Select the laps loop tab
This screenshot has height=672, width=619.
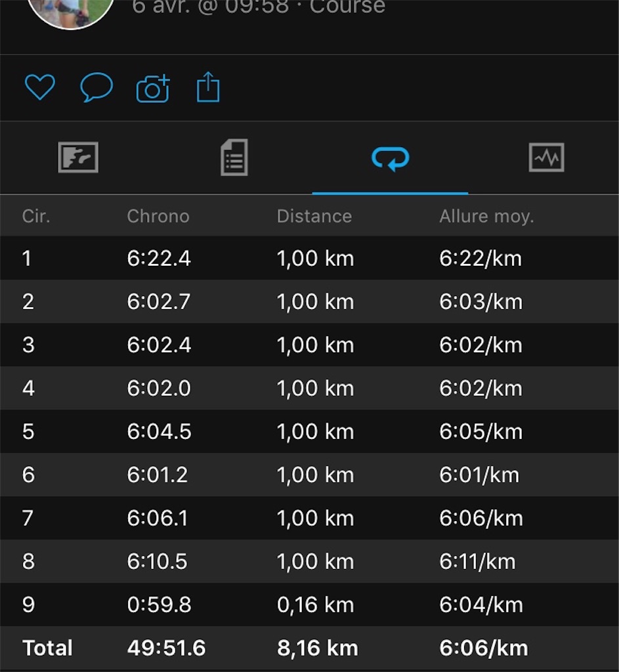coord(390,159)
